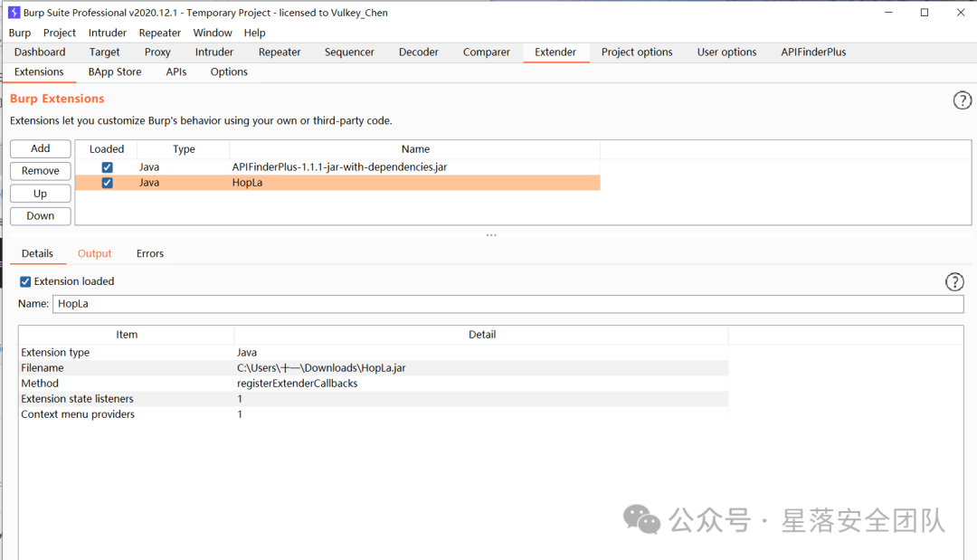
Task: Switch to the Dashboard tab
Action: [x=40, y=52]
